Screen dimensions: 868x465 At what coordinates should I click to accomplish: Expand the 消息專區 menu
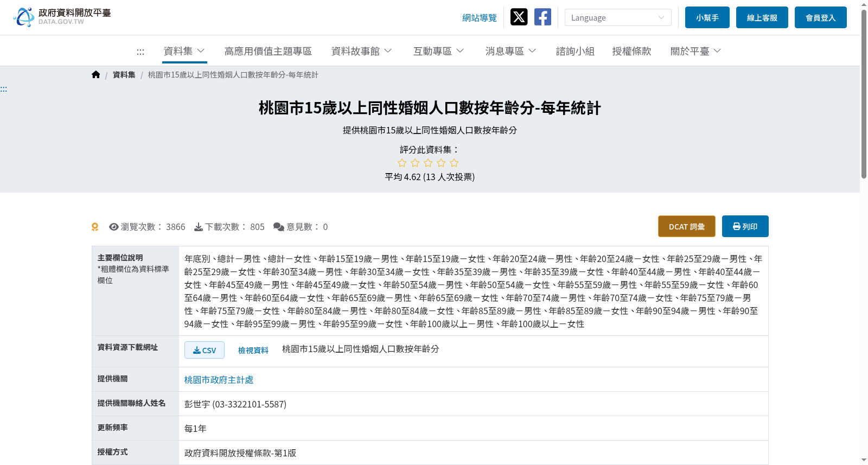pyautogui.click(x=511, y=51)
